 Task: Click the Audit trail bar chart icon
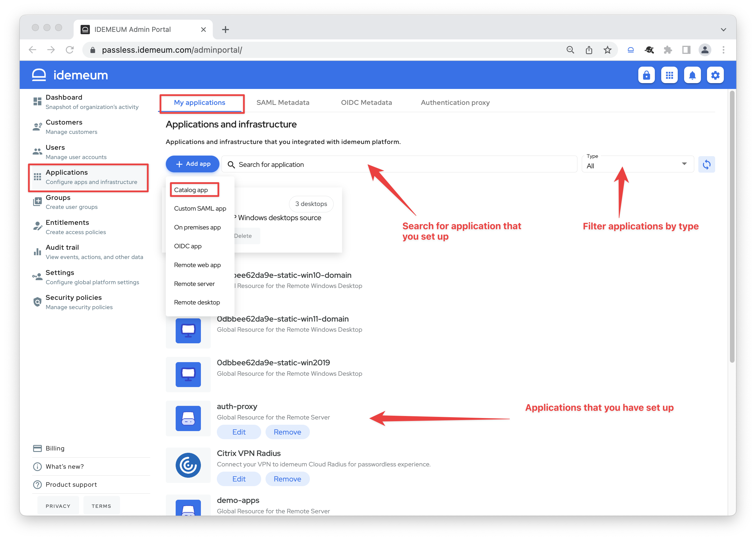click(37, 252)
